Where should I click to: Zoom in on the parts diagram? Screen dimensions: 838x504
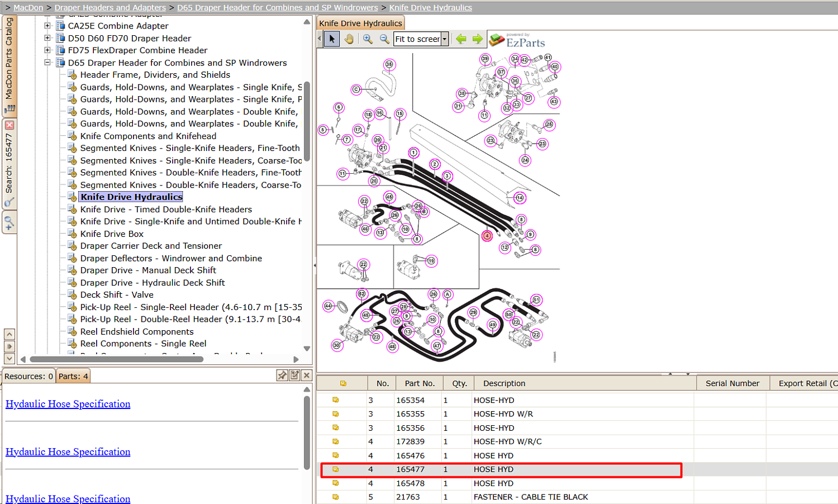[368, 39]
